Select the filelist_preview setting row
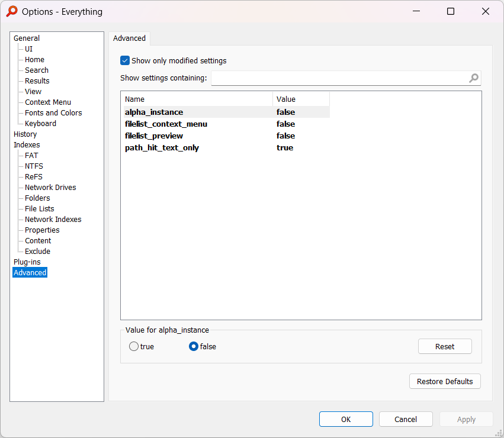Viewport: 504px width, 438px height. [x=227, y=136]
